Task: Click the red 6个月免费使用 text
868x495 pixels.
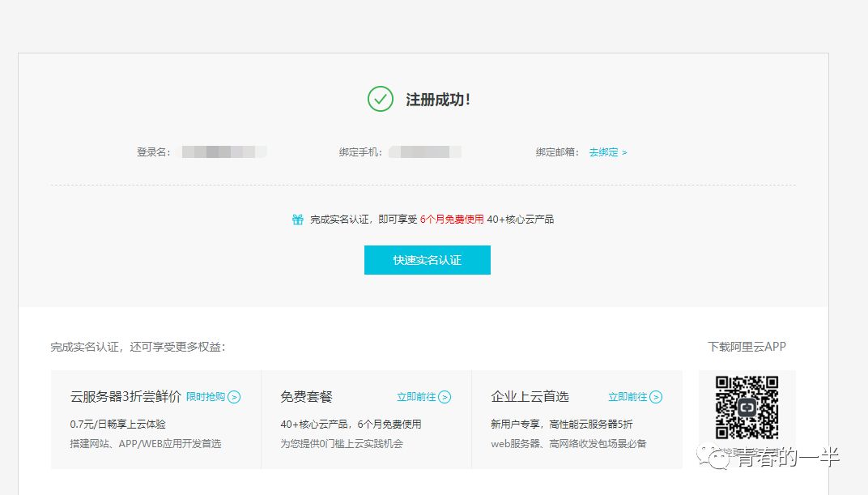Action: (452, 220)
